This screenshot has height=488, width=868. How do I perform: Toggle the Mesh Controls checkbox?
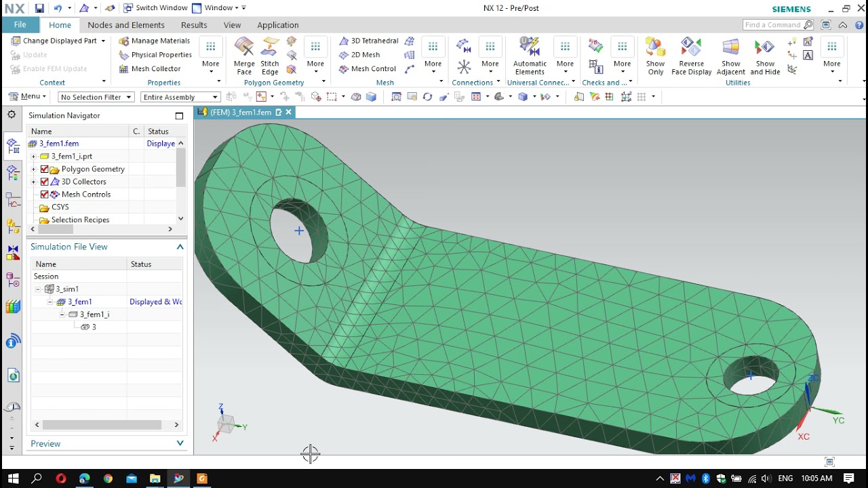point(45,195)
